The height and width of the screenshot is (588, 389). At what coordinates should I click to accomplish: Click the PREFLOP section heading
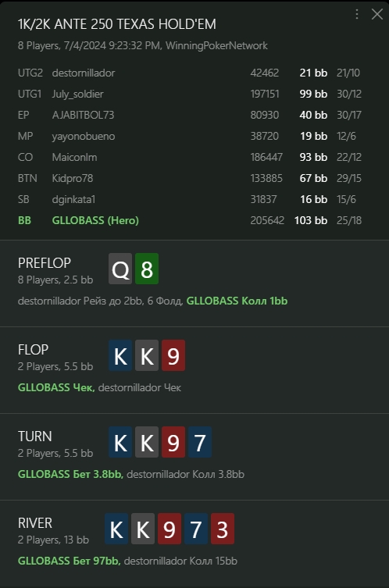point(45,263)
